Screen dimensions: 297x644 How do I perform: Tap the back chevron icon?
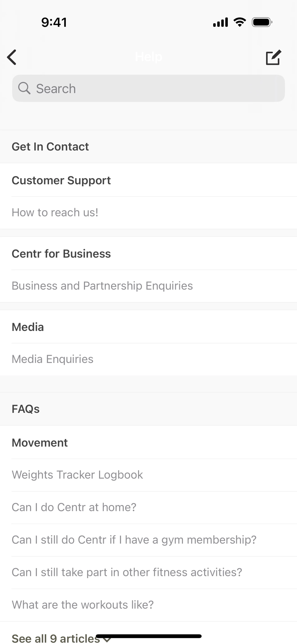[x=12, y=57]
